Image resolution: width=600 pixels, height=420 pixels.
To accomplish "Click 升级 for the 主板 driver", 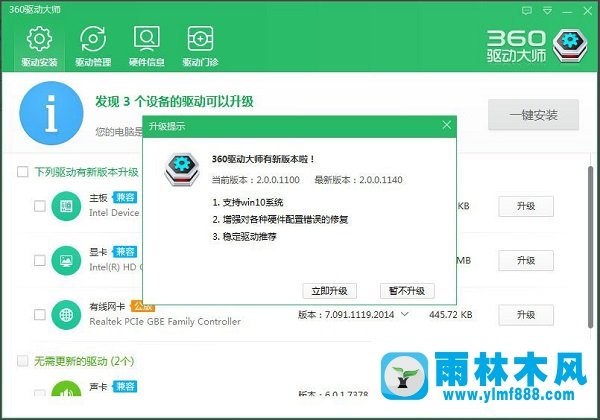I will tap(526, 206).
